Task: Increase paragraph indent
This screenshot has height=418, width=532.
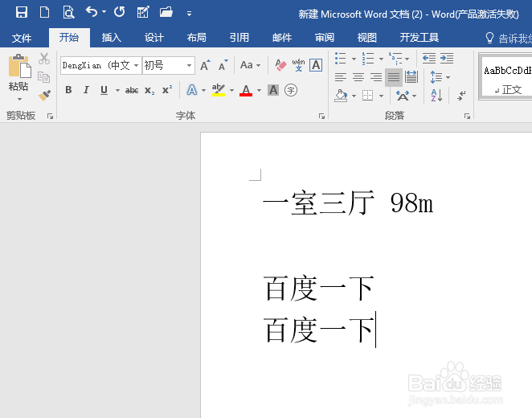Action: coord(447,59)
